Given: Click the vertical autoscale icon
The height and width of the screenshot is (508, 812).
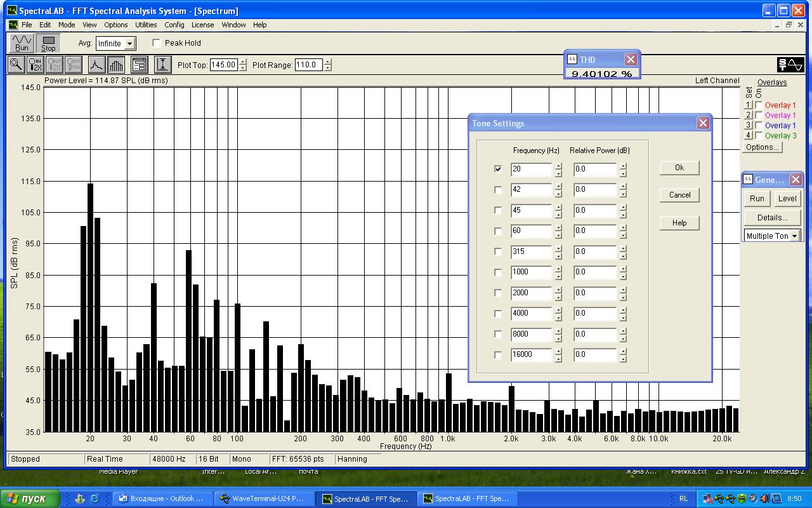Looking at the screenshot, I should [163, 65].
